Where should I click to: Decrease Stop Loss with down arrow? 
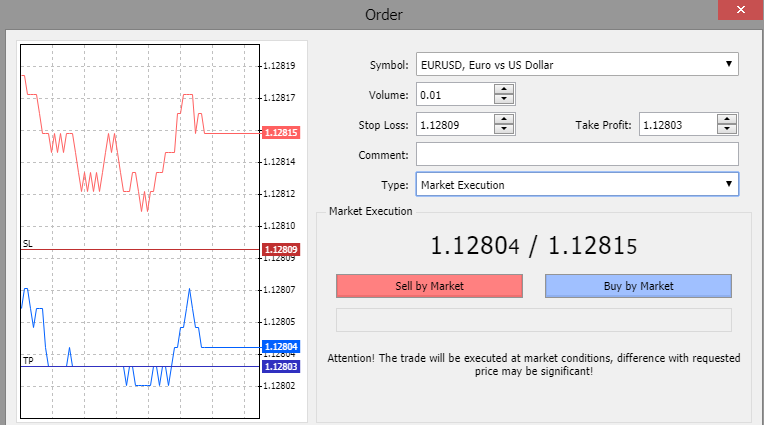click(504, 130)
